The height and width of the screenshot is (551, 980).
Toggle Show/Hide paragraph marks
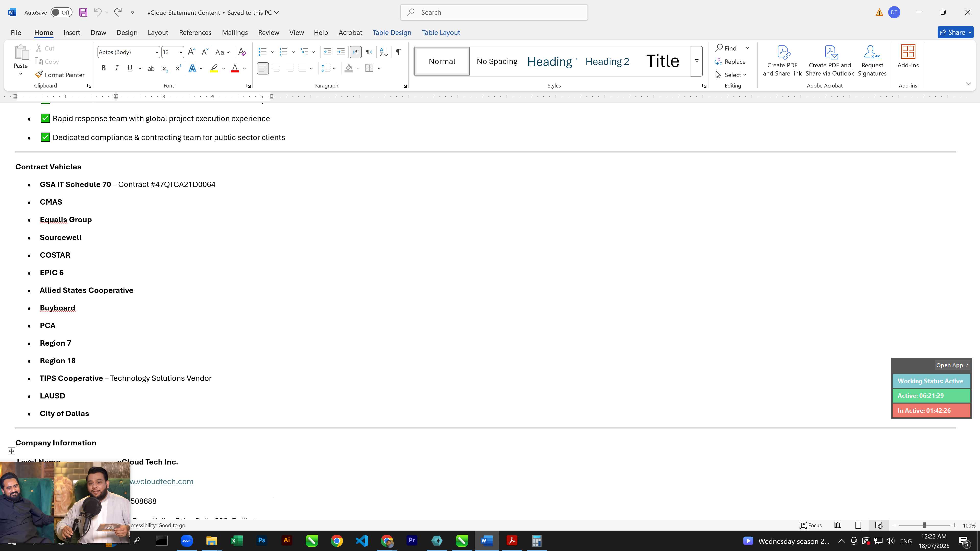pos(398,52)
